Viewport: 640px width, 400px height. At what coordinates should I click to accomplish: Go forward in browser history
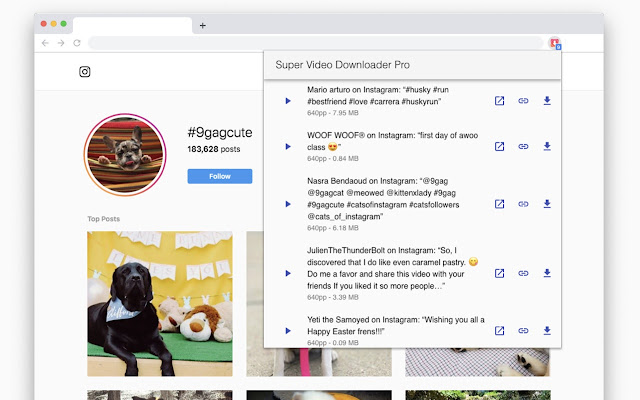pos(61,43)
